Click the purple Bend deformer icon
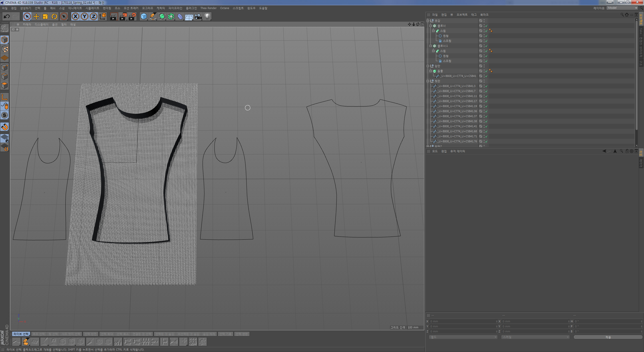This screenshot has height=352, width=644. tap(180, 17)
